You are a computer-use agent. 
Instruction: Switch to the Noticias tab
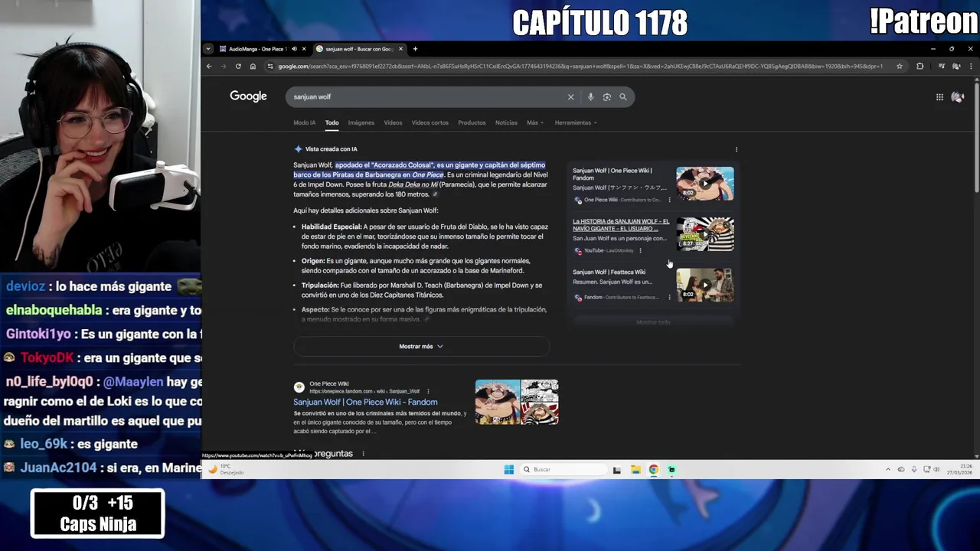506,122
